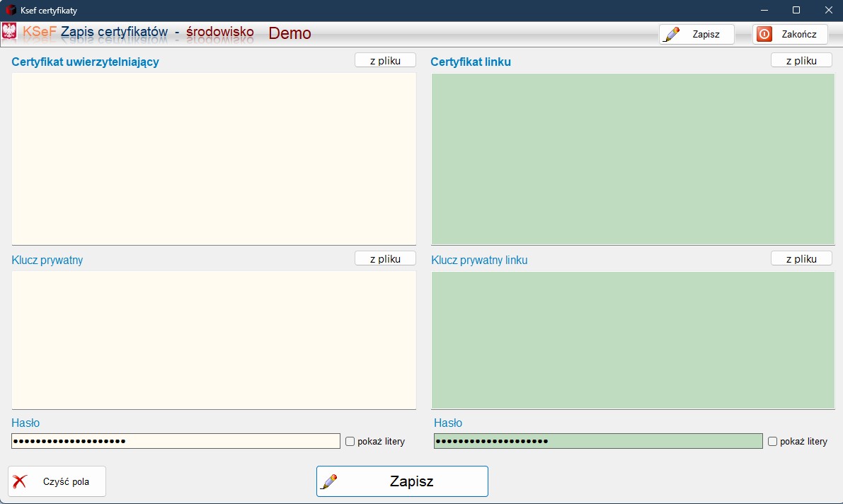
Task: Minimize the Ksef certyfikaty window
Action: click(764, 11)
